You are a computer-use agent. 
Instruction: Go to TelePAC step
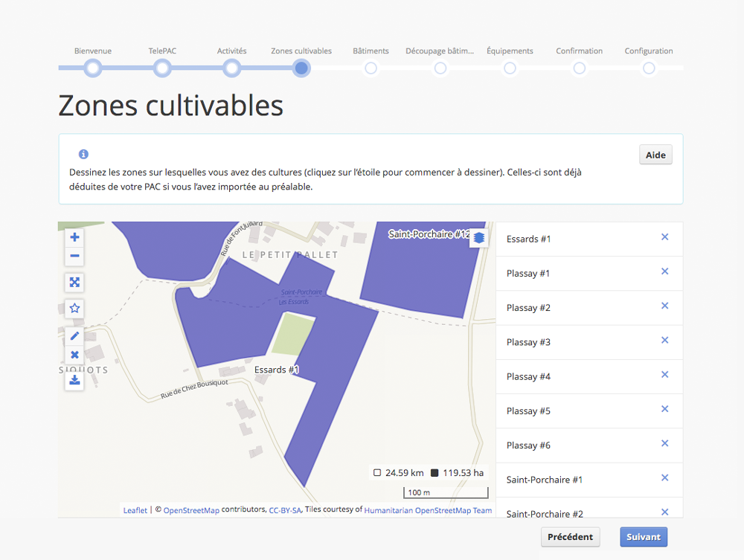(x=162, y=68)
